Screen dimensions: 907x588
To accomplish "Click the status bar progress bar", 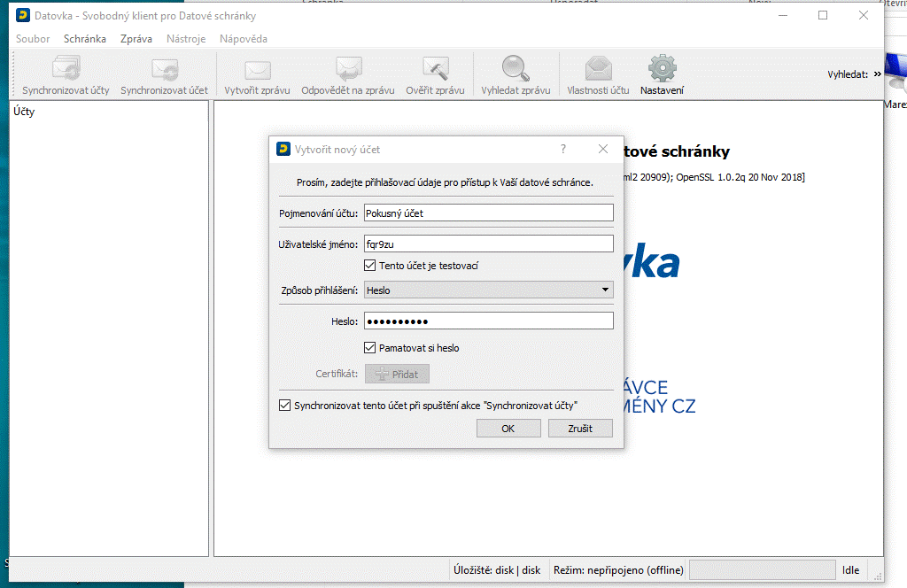I will coord(763,570).
